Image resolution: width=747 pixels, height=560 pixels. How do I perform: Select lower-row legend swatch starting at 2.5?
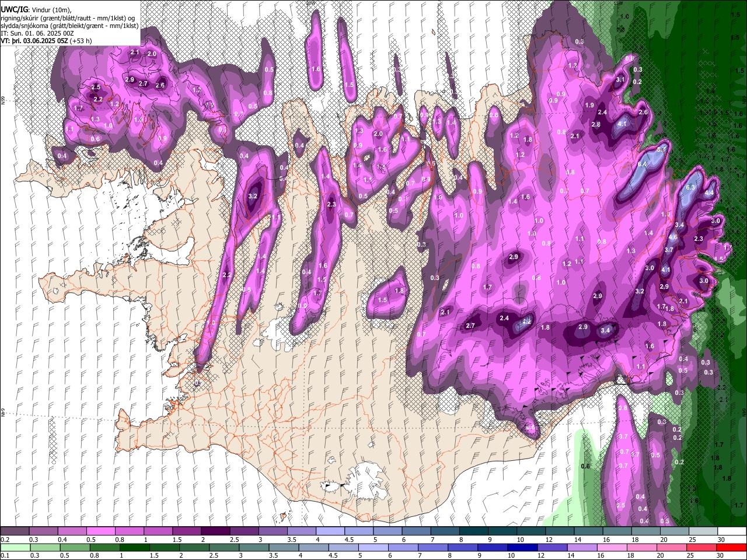[x=224, y=548]
